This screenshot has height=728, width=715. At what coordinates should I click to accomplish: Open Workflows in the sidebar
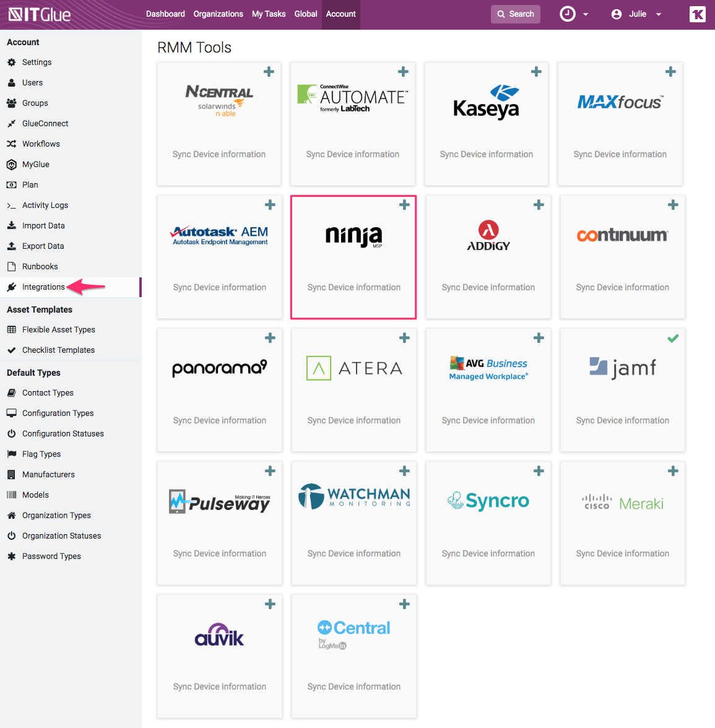[x=41, y=144]
